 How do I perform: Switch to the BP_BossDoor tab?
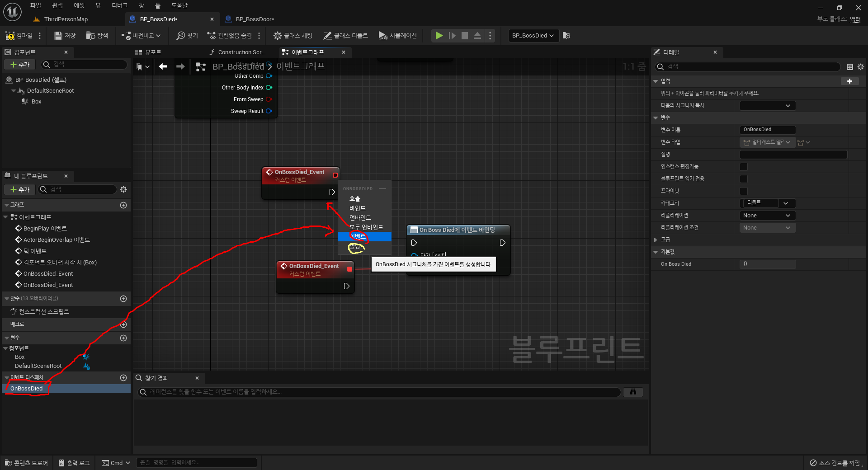coord(255,19)
